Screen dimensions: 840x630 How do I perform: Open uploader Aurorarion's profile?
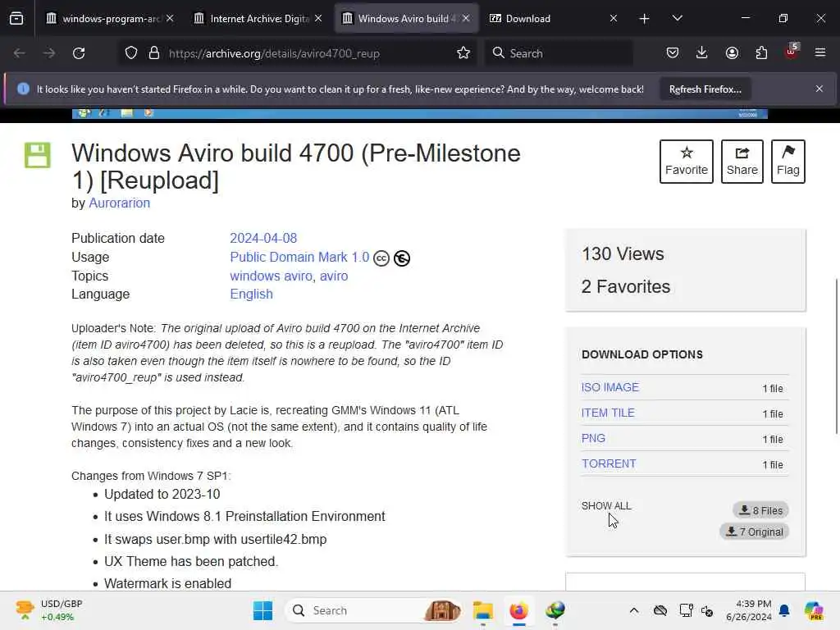coord(120,203)
